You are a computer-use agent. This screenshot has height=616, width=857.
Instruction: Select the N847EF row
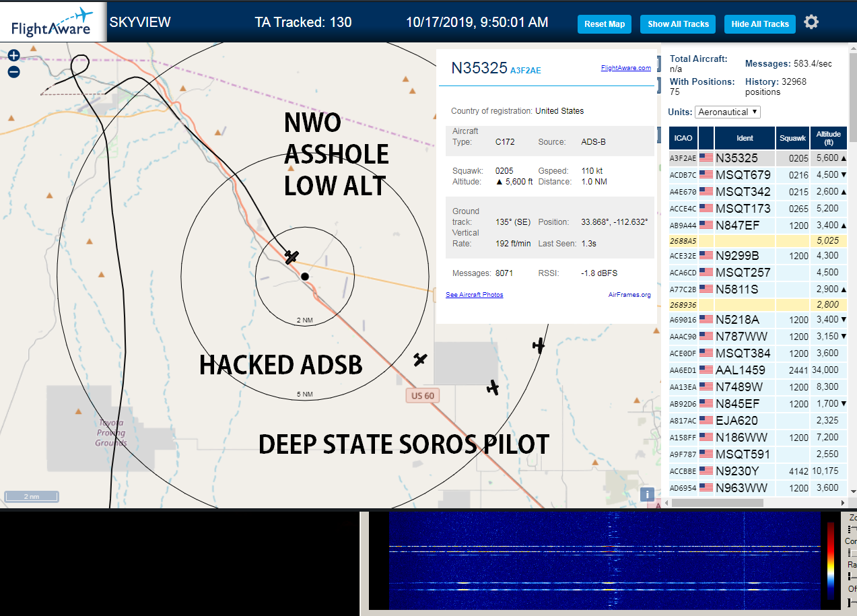click(758, 226)
